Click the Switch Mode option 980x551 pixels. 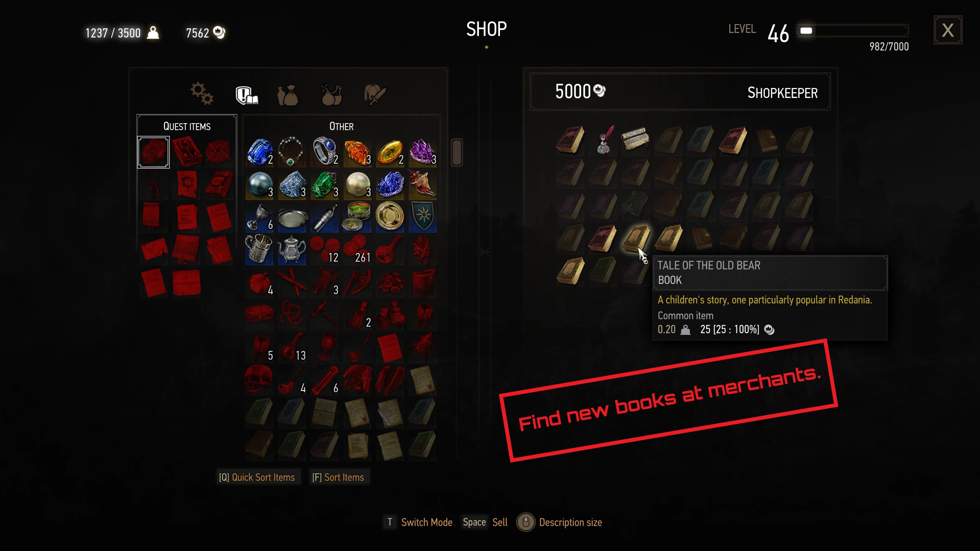tap(418, 522)
